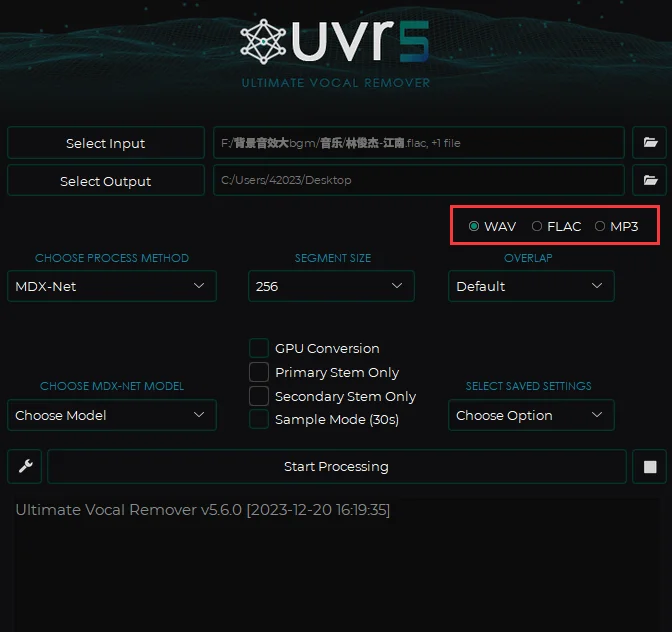Expand the MDX-Net process method dropdown
The height and width of the screenshot is (632, 672).
(111, 286)
